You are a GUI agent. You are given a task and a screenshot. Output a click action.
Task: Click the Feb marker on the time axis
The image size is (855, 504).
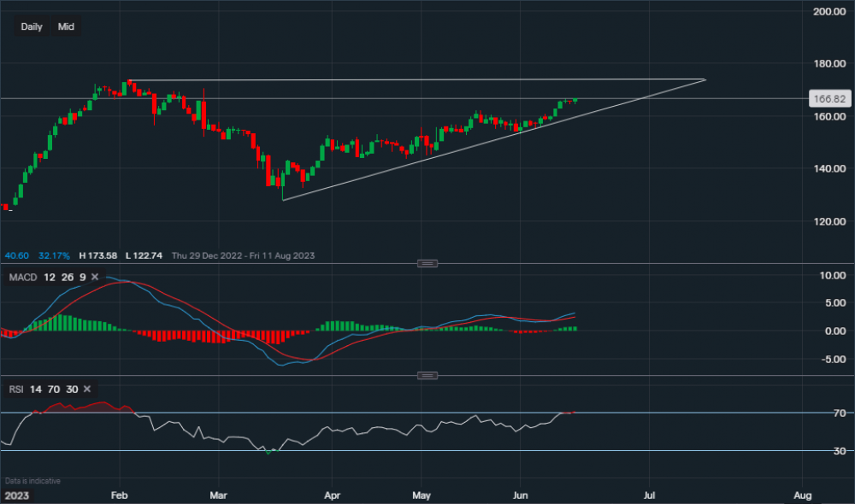[x=120, y=495]
